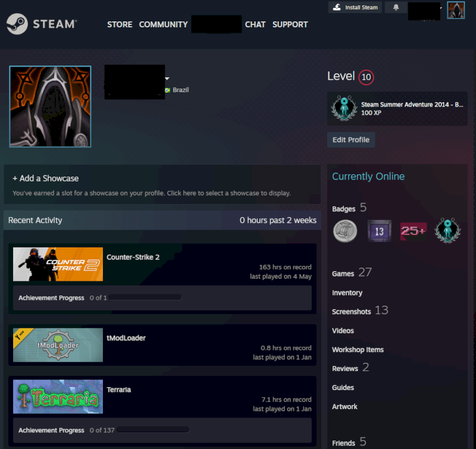Open the Badges link
476x449 pixels.
[343, 209]
